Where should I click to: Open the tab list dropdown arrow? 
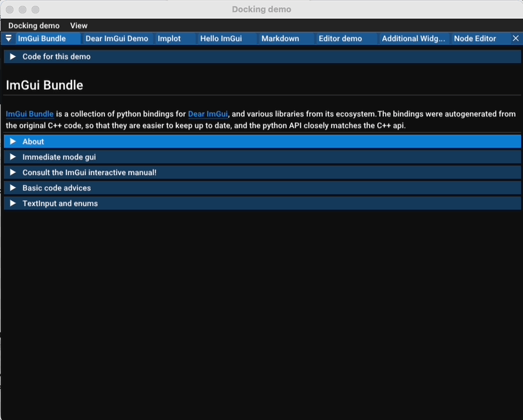(x=8, y=39)
